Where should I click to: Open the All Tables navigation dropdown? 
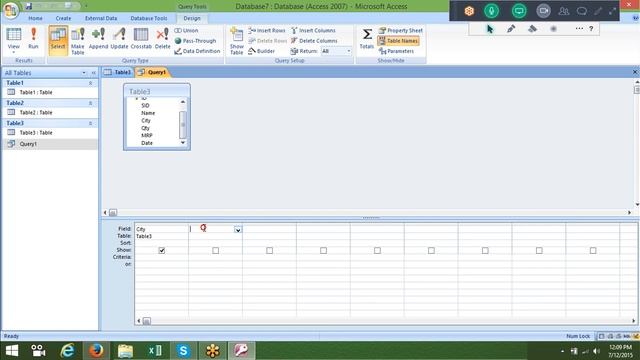pos(84,73)
